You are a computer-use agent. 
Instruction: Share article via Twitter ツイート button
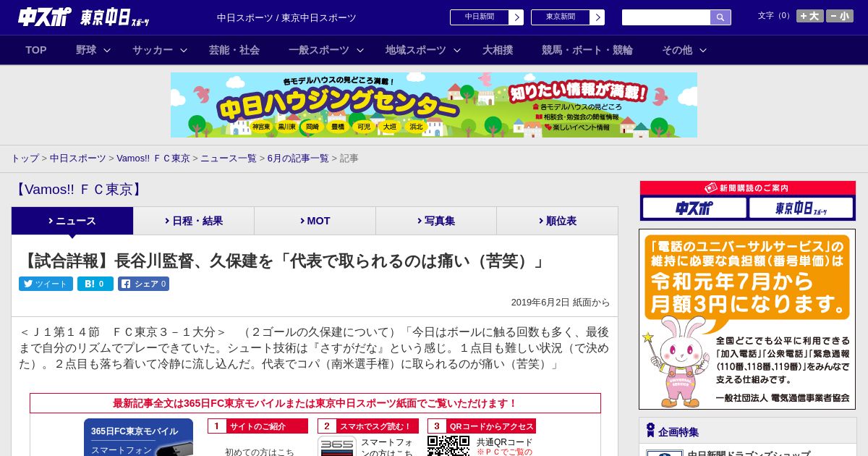(x=46, y=284)
